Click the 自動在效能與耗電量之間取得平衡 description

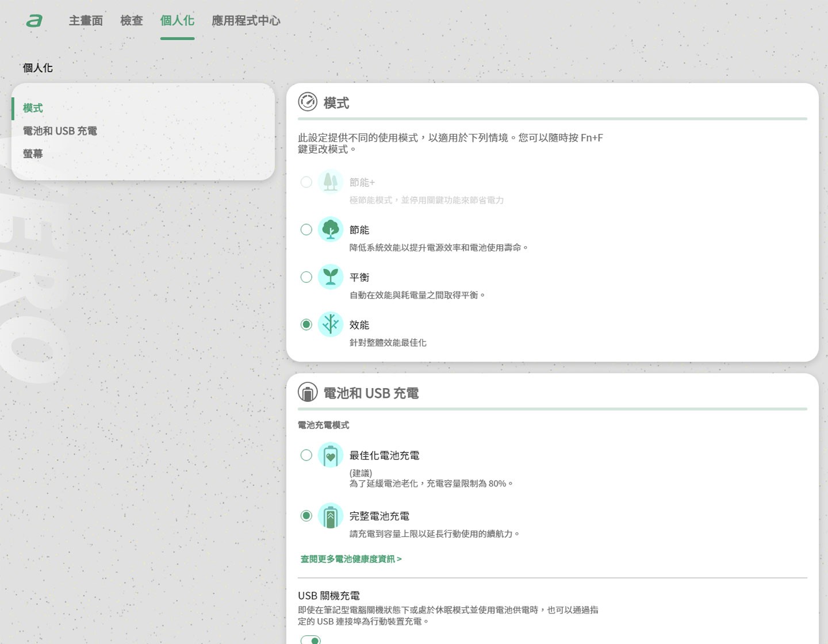click(x=417, y=295)
